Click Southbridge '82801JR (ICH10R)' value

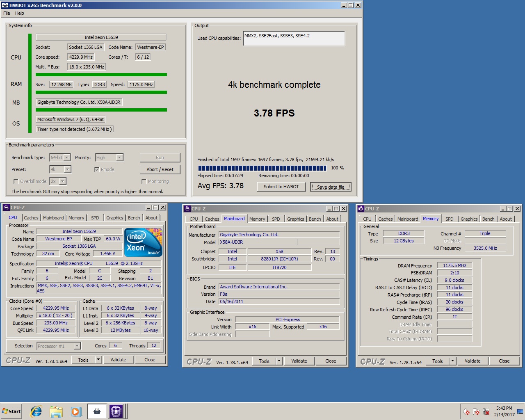point(279,259)
